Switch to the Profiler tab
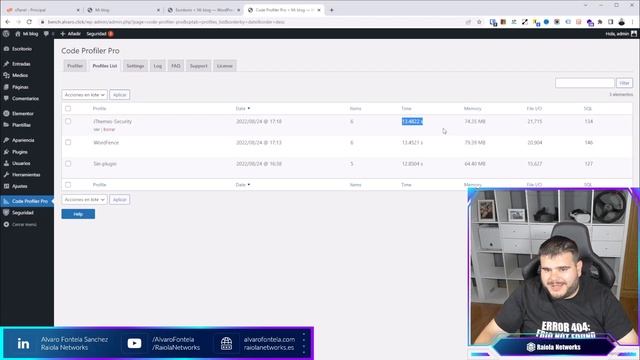640x360 pixels. [75, 66]
